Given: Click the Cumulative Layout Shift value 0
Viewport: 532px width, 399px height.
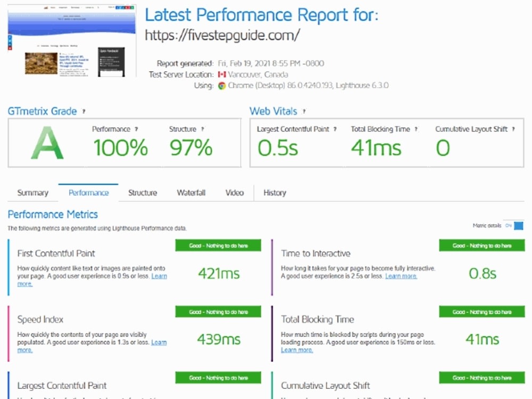Looking at the screenshot, I should [443, 148].
